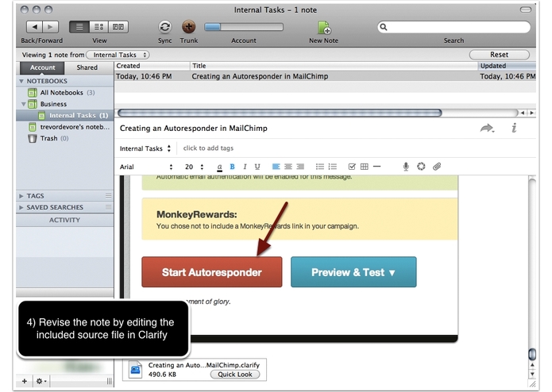Align text right
Viewport: 552px width, 392px height.
coord(300,167)
